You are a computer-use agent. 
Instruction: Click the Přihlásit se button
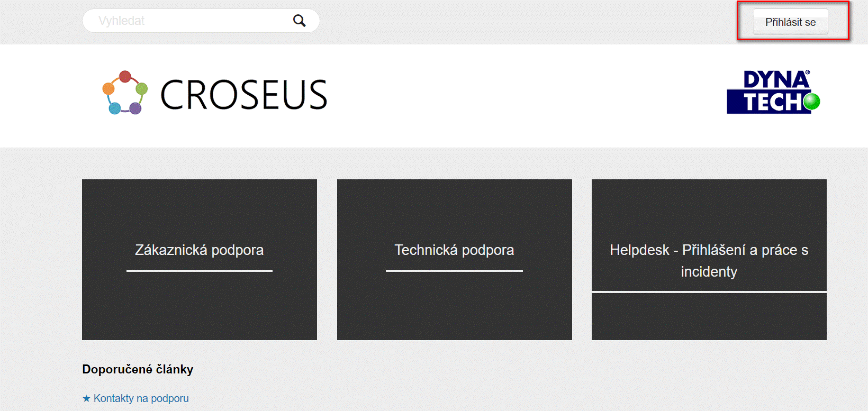(x=790, y=22)
